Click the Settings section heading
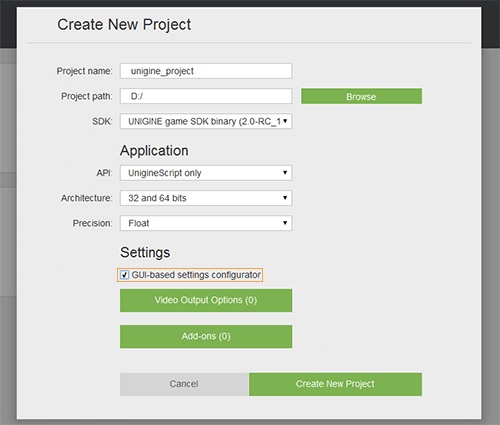This screenshot has width=500, height=425. point(145,252)
